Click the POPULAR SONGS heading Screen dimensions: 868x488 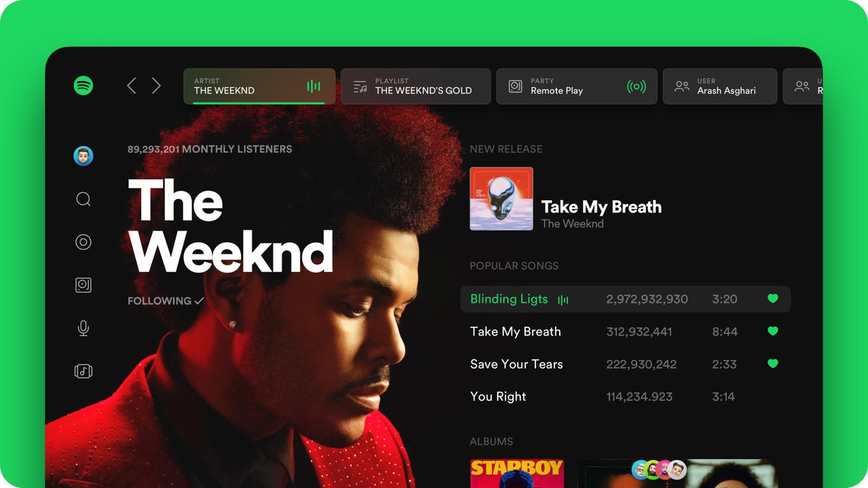514,266
